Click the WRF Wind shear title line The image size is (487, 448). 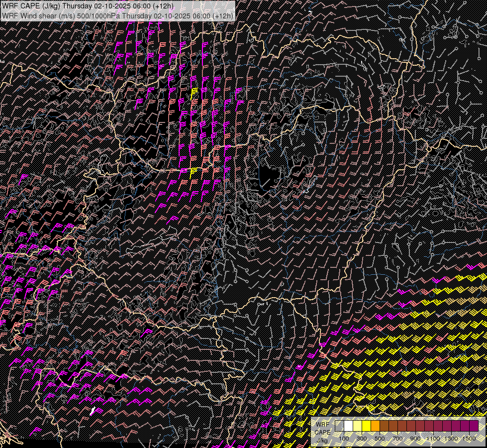(x=117, y=16)
